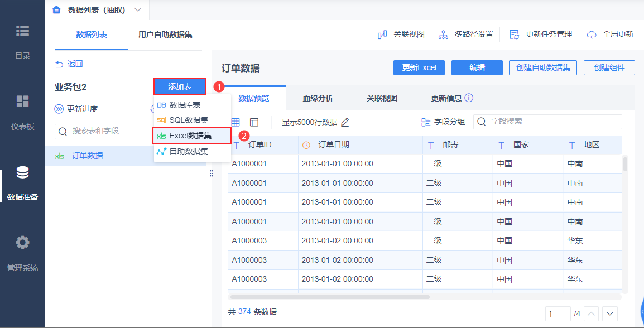This screenshot has width=644, height=328.
Task: Expand the 数据列表（抽取） tab dropdown chevron
Action: pyautogui.click(x=138, y=9)
